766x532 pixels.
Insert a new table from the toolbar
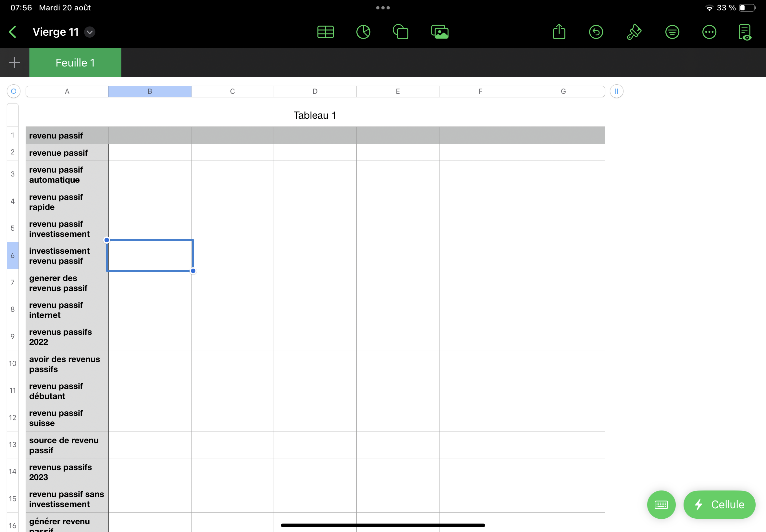(326, 32)
